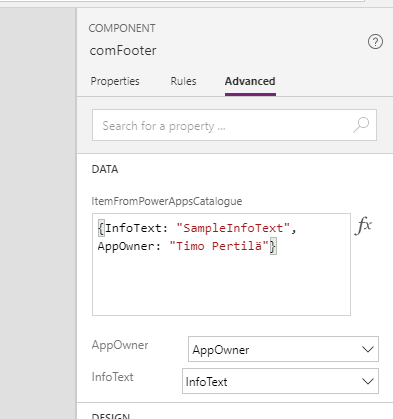Click the "SampleInfoText" string in formula
Viewport: 393px width, 419px height.
pos(233,228)
